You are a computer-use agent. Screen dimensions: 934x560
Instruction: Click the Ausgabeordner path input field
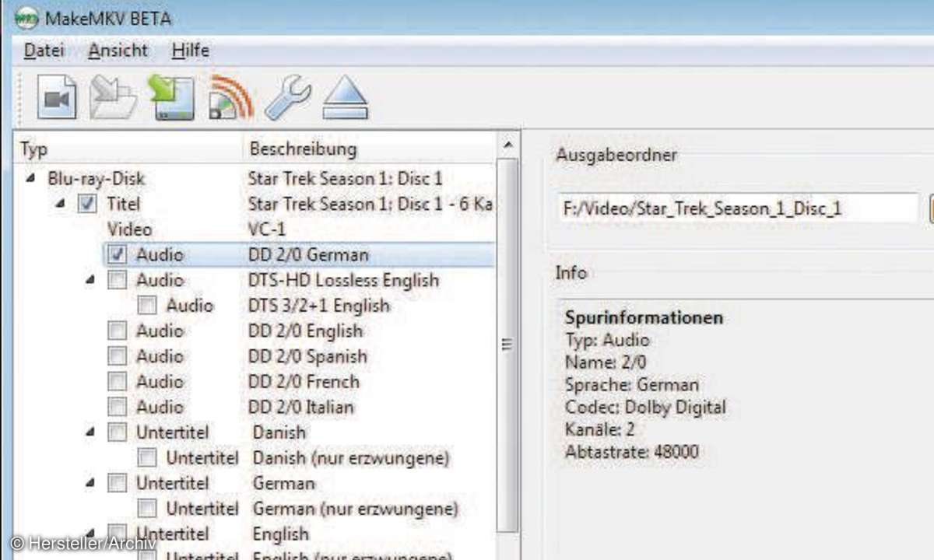[739, 208]
